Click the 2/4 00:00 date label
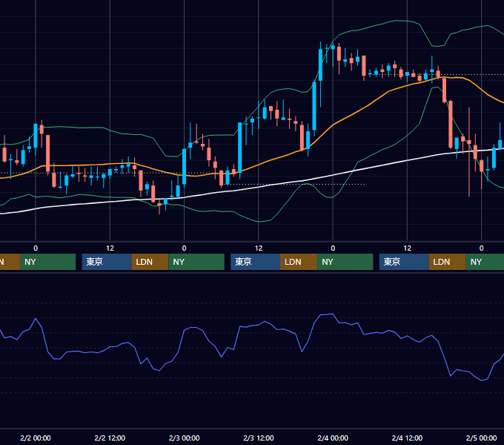The width and height of the screenshot is (504, 445). (333, 438)
